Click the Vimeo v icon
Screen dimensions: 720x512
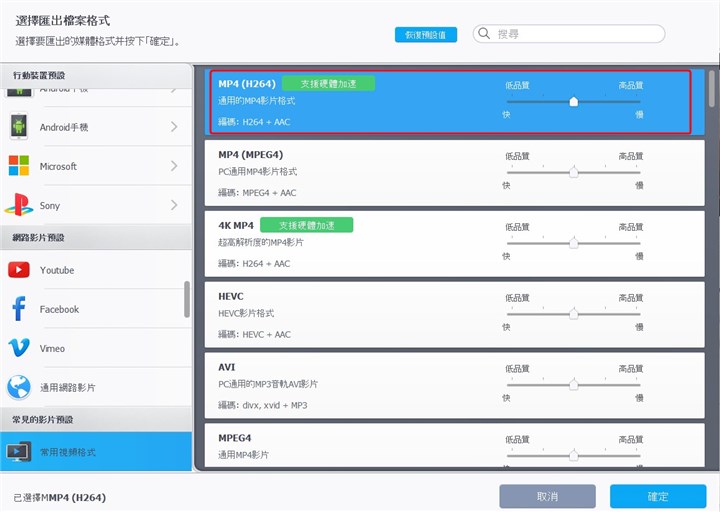pyautogui.click(x=19, y=348)
